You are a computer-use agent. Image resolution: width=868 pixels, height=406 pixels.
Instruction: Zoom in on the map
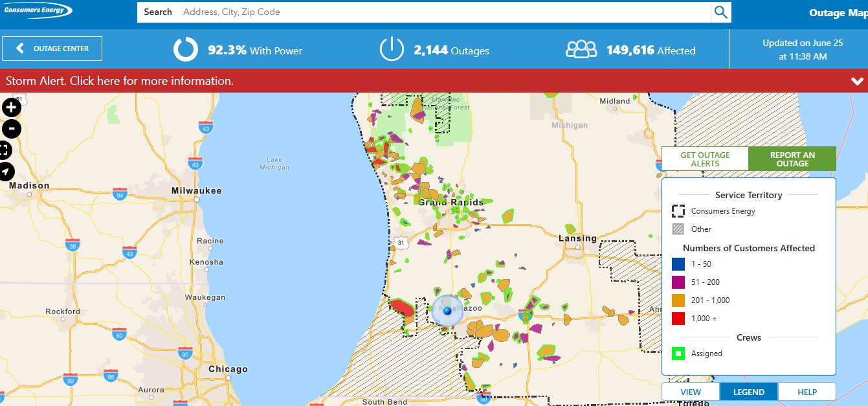click(x=11, y=107)
